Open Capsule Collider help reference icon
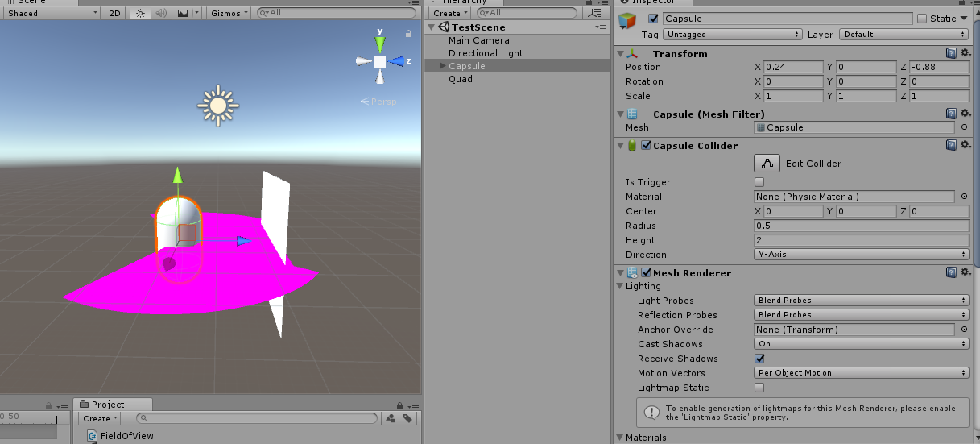The image size is (980, 444). tap(951, 146)
